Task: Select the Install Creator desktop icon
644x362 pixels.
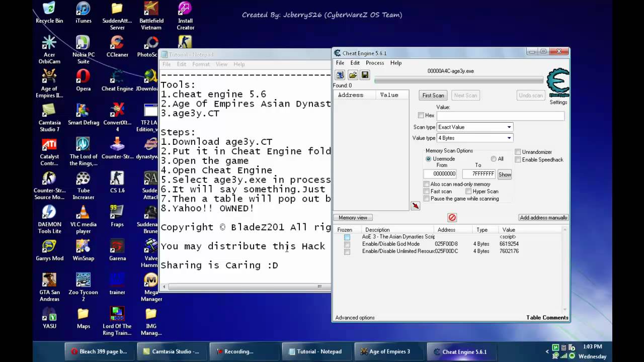Action: point(185,17)
